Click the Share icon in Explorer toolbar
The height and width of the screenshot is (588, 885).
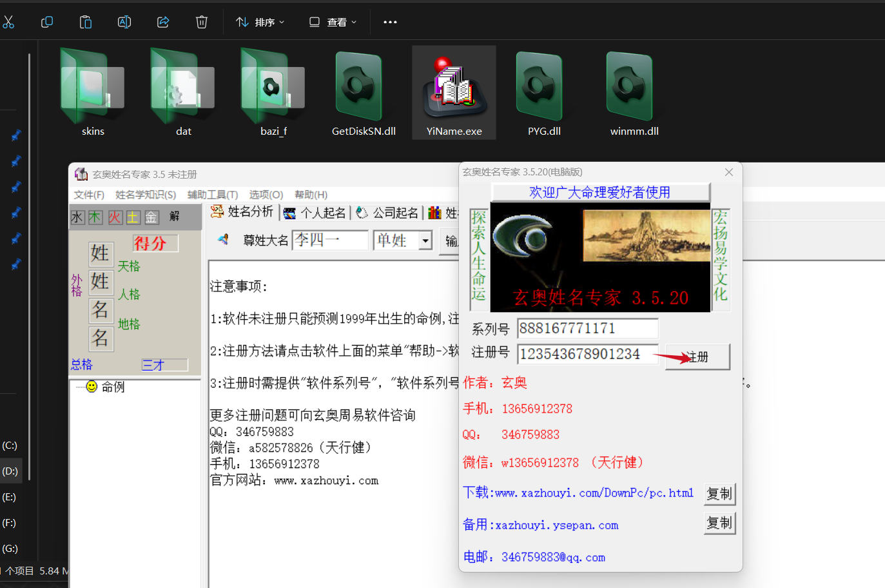click(163, 22)
